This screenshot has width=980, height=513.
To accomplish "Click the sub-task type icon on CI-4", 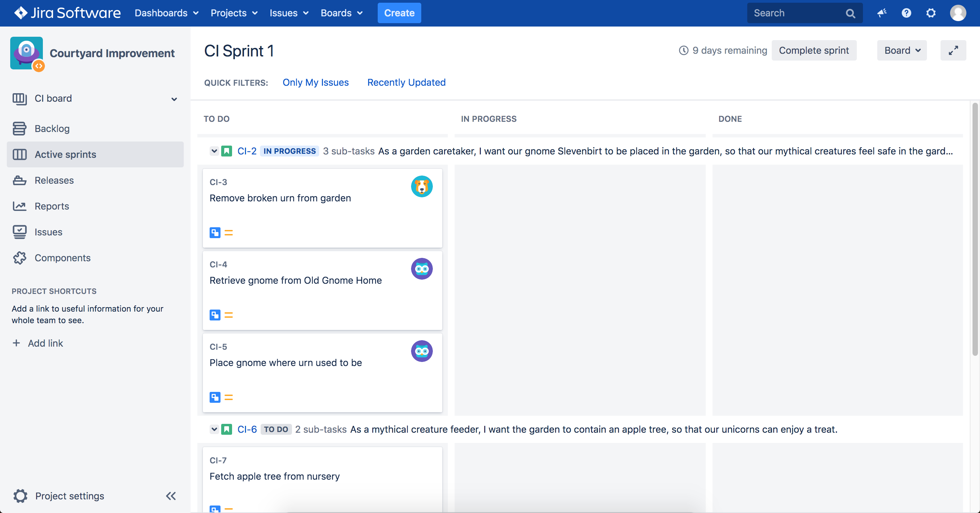I will point(215,315).
